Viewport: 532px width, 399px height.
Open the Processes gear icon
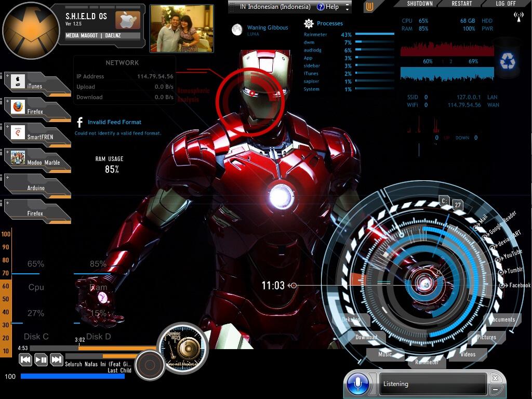pyautogui.click(x=309, y=23)
